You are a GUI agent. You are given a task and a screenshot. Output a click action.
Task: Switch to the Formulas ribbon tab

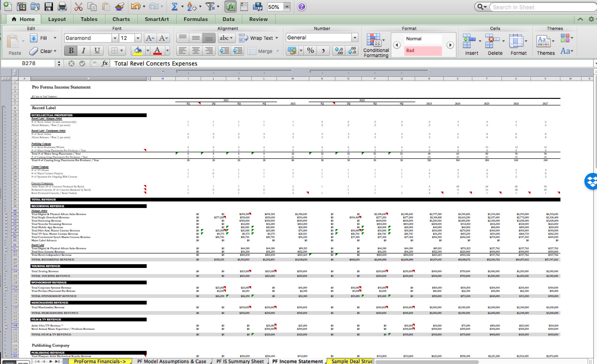195,19
